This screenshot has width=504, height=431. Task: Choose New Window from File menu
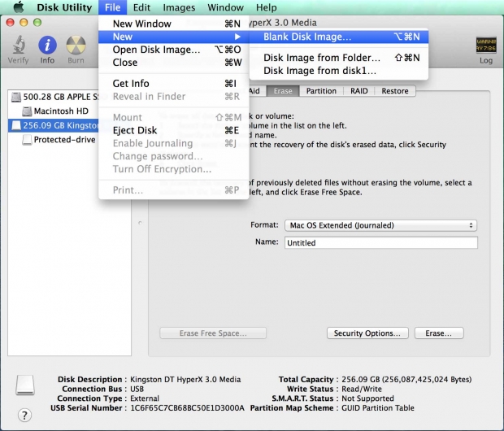pos(174,24)
